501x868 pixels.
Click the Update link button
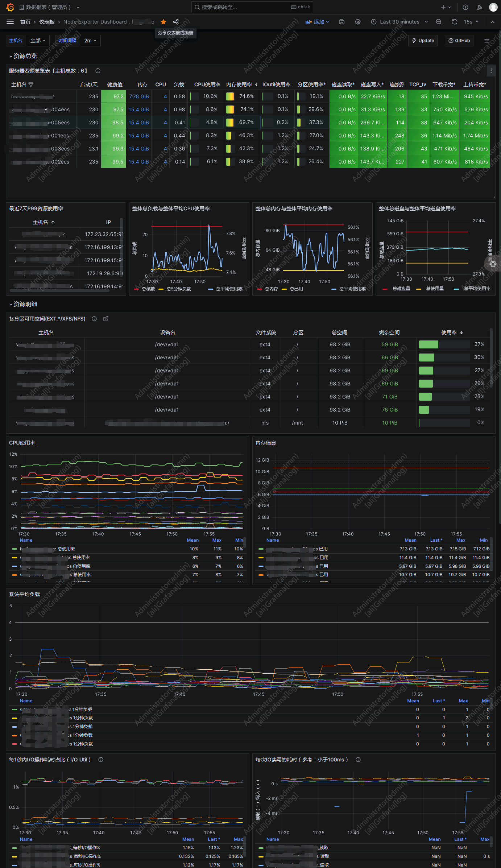[x=423, y=41]
